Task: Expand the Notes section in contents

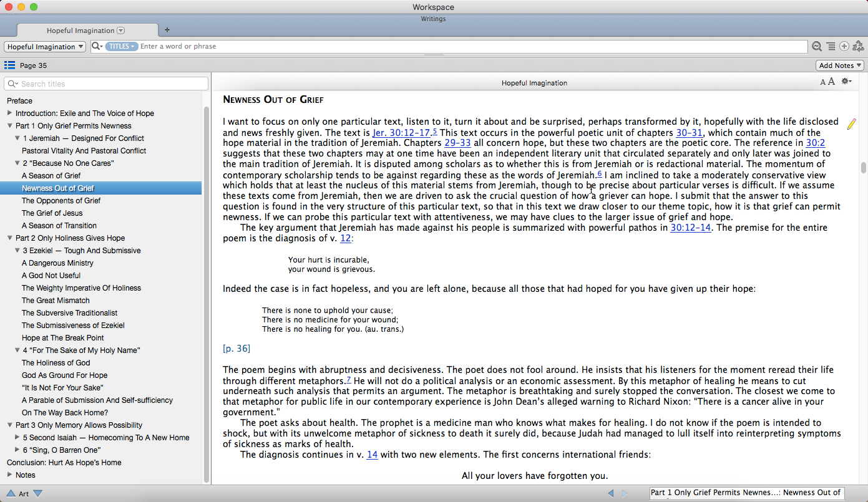Action: point(9,475)
